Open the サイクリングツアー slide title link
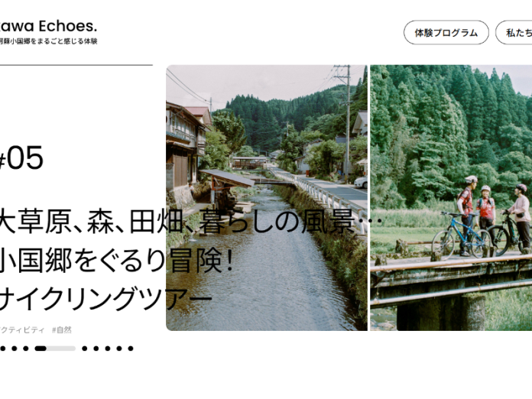This screenshot has width=532, height=399. 105,299
